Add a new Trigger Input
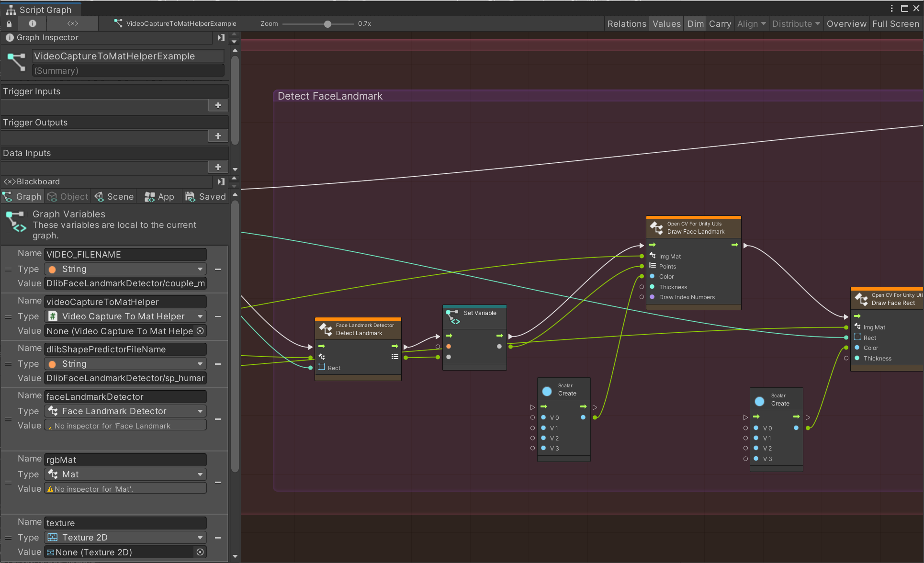The image size is (924, 563). tap(218, 105)
